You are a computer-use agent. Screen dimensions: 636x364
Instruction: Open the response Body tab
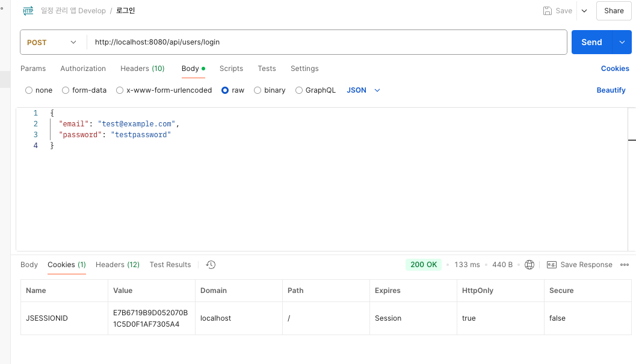(29, 265)
